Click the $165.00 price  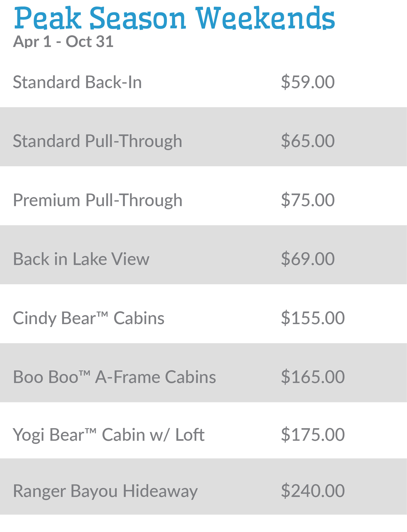313,377
